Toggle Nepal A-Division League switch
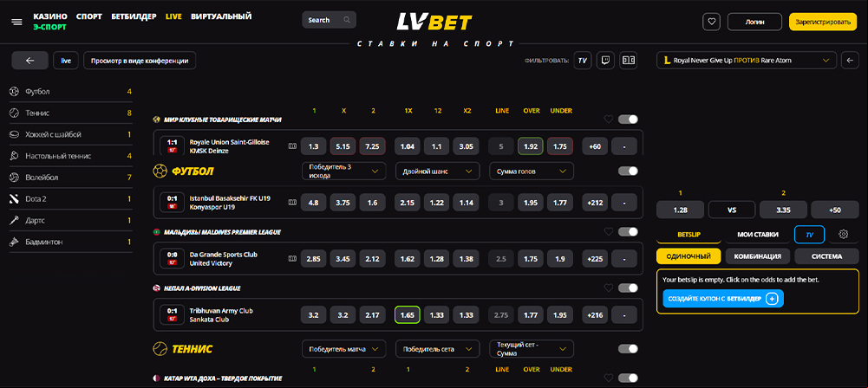This screenshot has height=388, width=868. 628,288
